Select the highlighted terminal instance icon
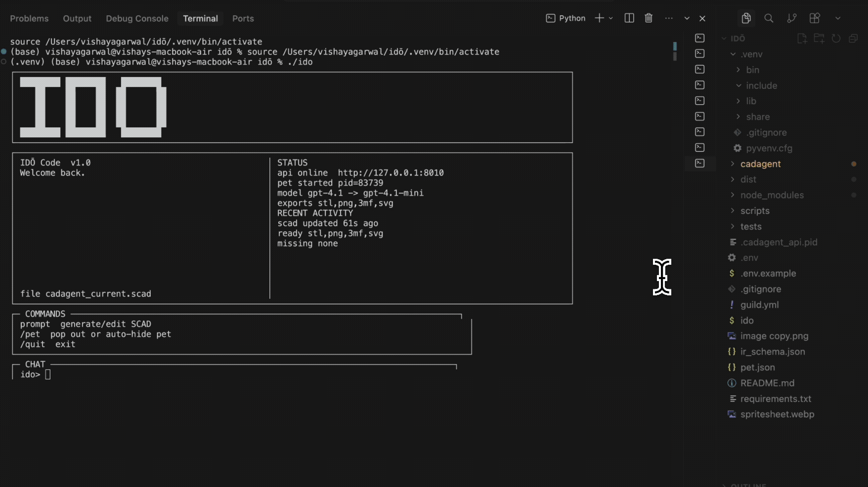The width and height of the screenshot is (868, 487). (700, 163)
